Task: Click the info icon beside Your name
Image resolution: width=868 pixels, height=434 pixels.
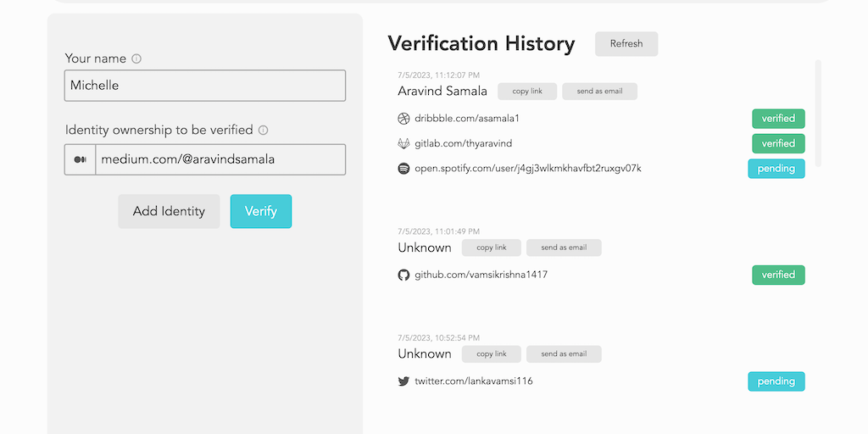Action: tap(136, 59)
